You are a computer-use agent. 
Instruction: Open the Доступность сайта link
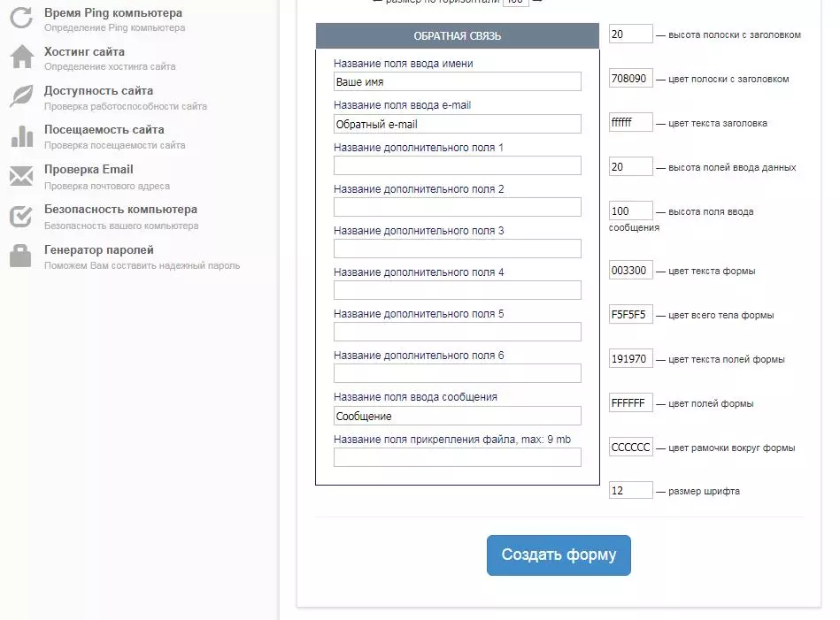tap(98, 91)
